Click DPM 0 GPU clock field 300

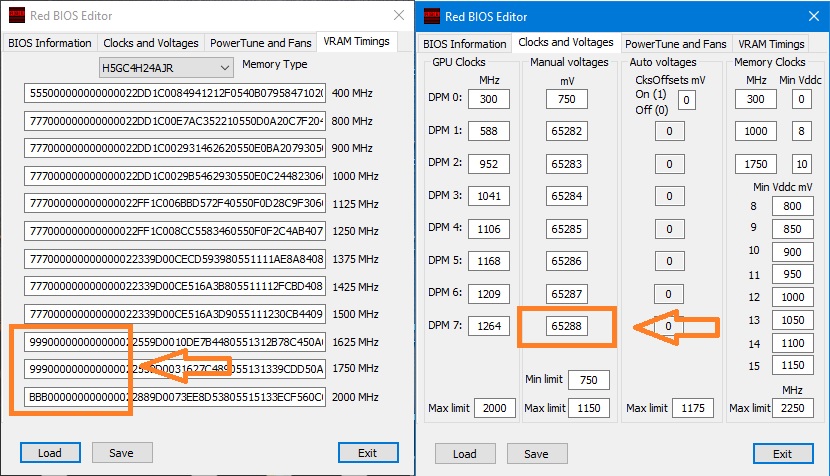coord(489,99)
